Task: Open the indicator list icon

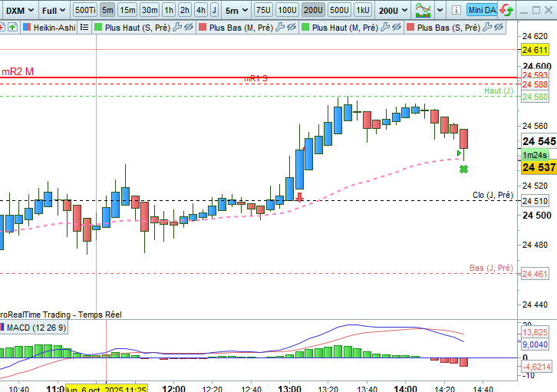Action: click(x=84, y=27)
